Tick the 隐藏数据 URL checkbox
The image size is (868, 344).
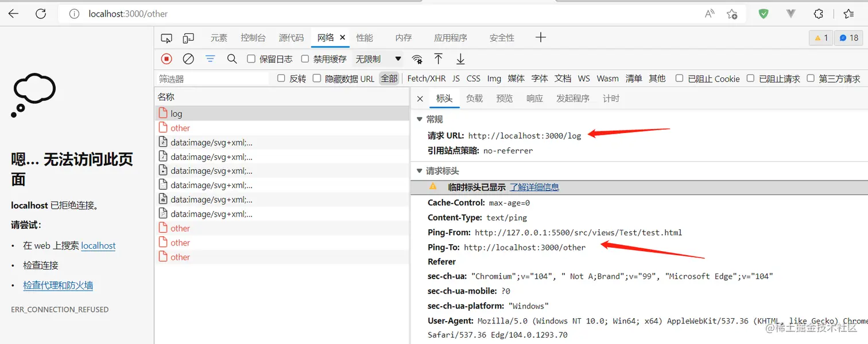(316, 78)
